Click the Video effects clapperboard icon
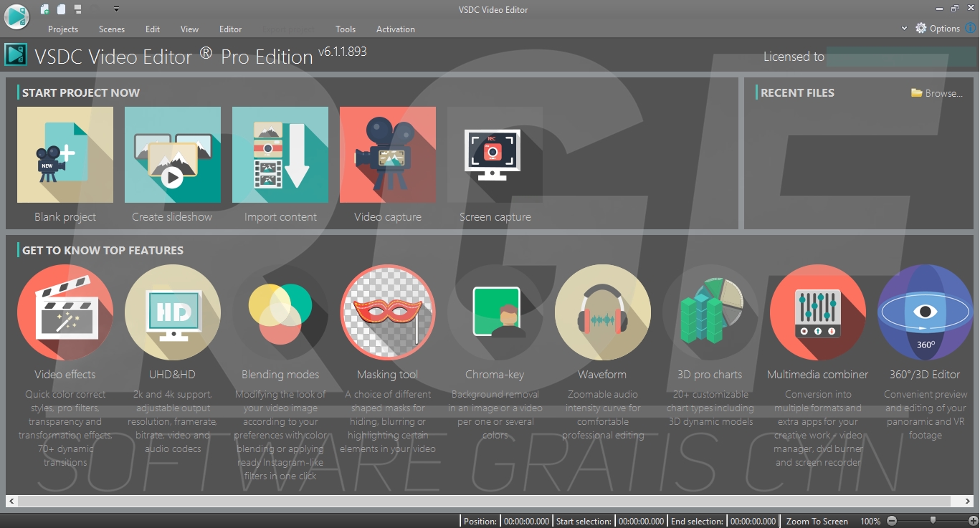Image resolution: width=980 pixels, height=528 pixels. (65, 312)
